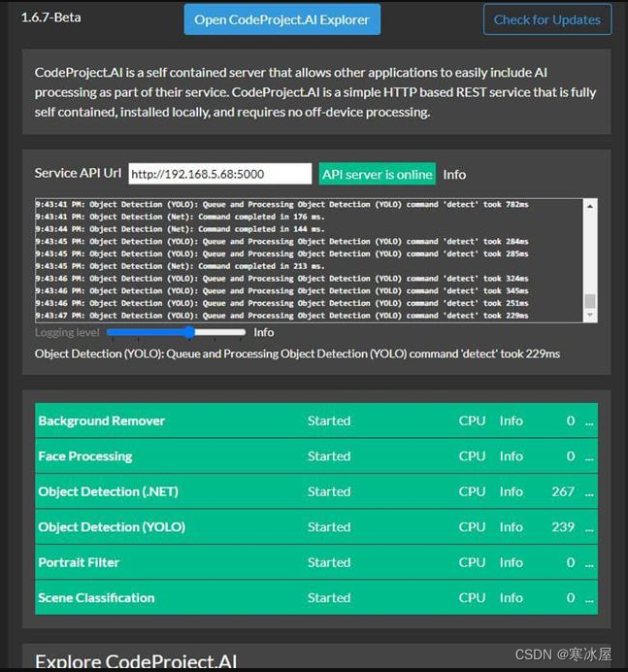Click log line 'detect' took 782ms
Screen dimensions: 628x672
281,205
